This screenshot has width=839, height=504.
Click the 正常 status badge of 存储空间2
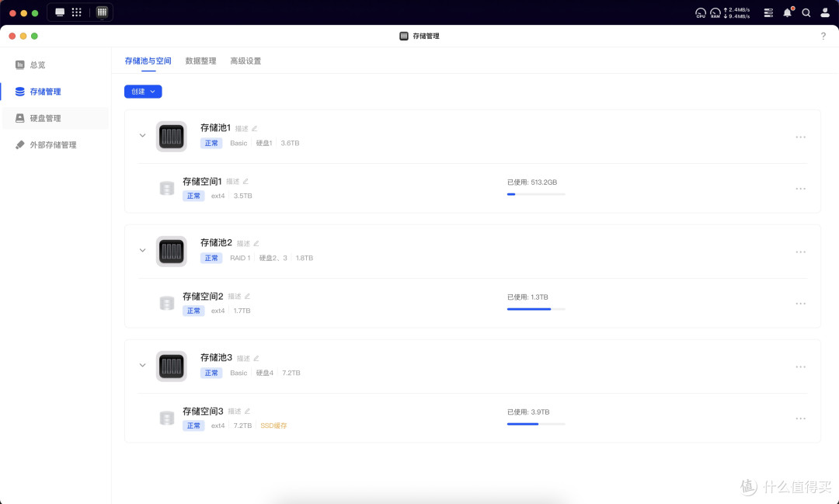point(193,311)
